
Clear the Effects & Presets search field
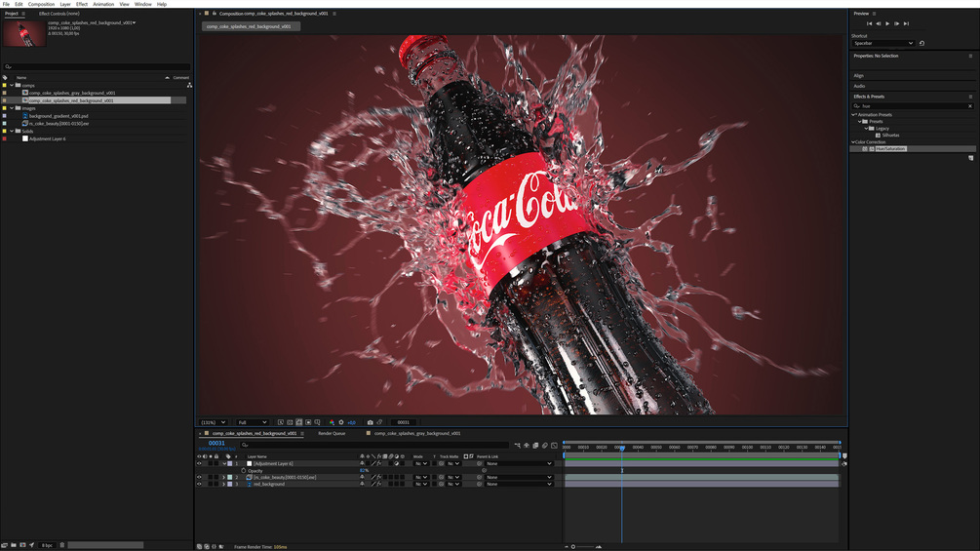(x=970, y=106)
